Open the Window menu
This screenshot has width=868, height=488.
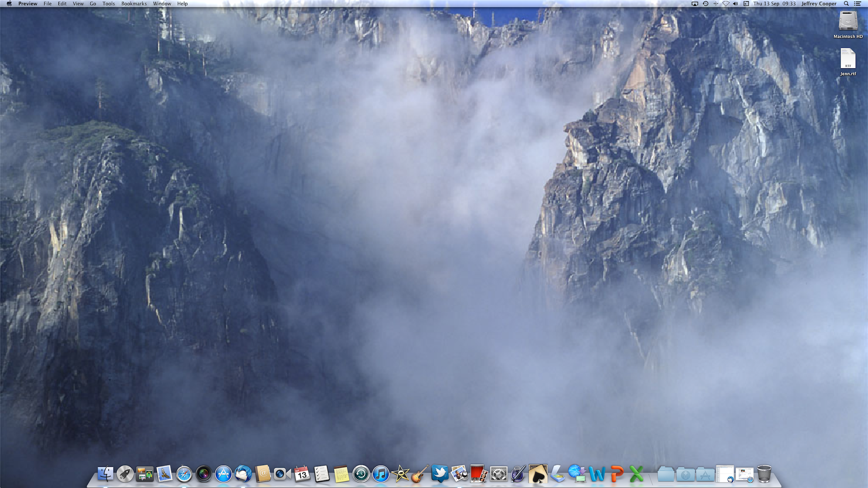[x=162, y=3]
